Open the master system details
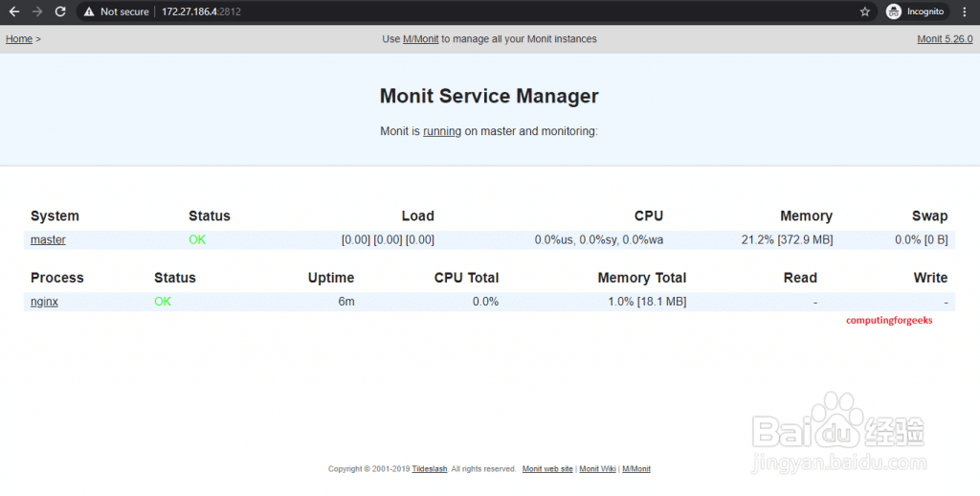The height and width of the screenshot is (496, 980). (48, 240)
